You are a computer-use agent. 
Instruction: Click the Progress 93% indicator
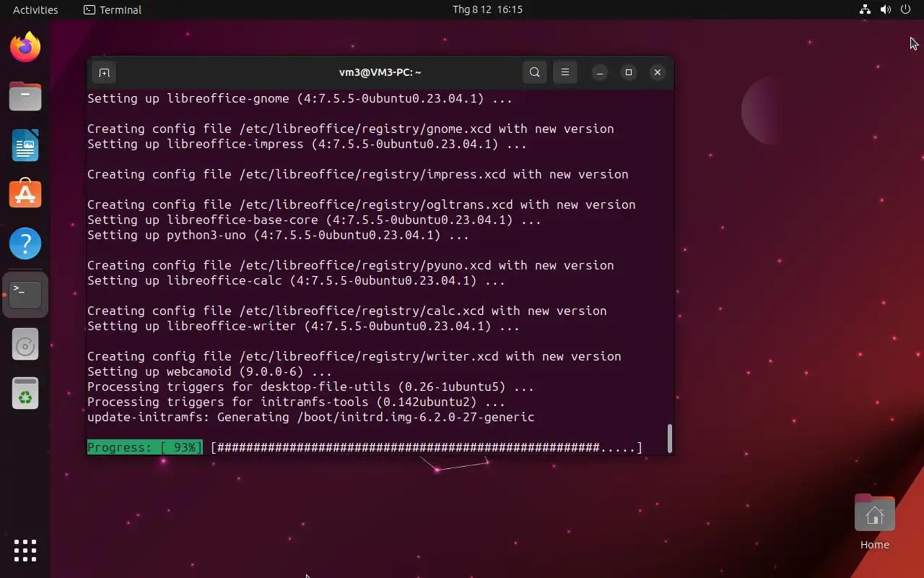[145, 447]
